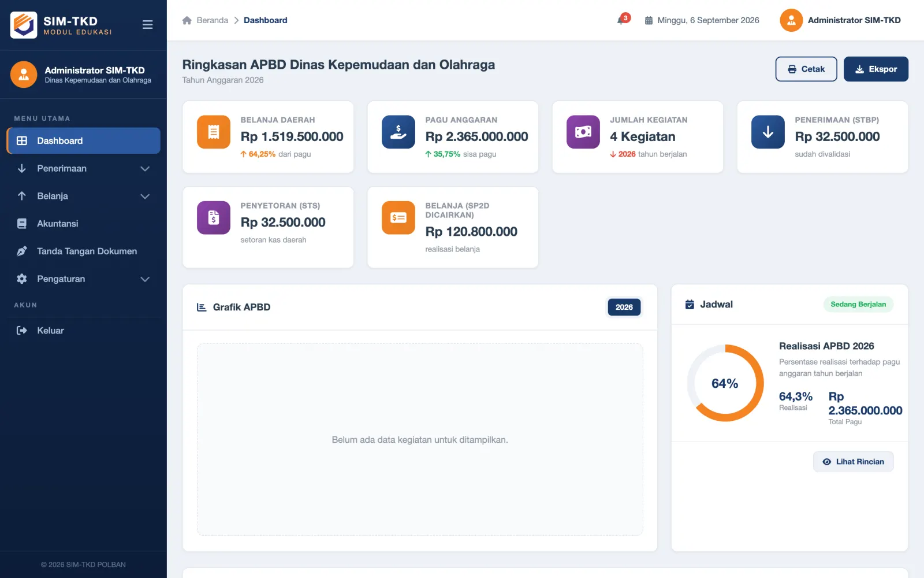Screen dimensions: 924x578
Task: Click the 64% realisasi donut chart
Action: (725, 383)
